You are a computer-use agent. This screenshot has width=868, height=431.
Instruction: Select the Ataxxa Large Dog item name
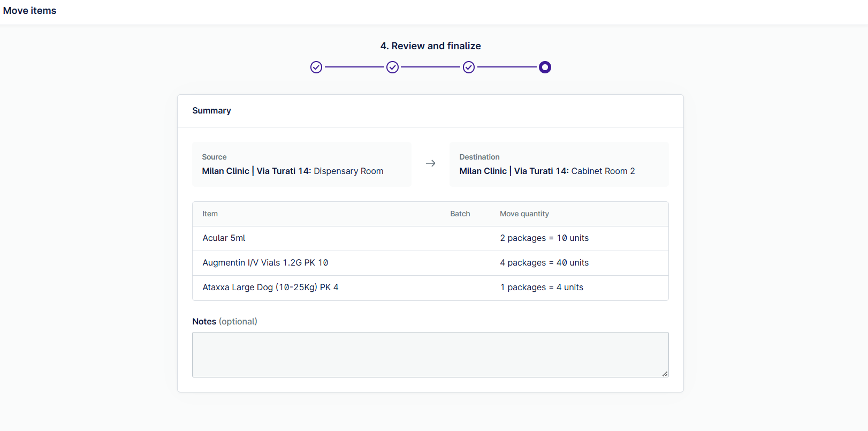(x=270, y=288)
